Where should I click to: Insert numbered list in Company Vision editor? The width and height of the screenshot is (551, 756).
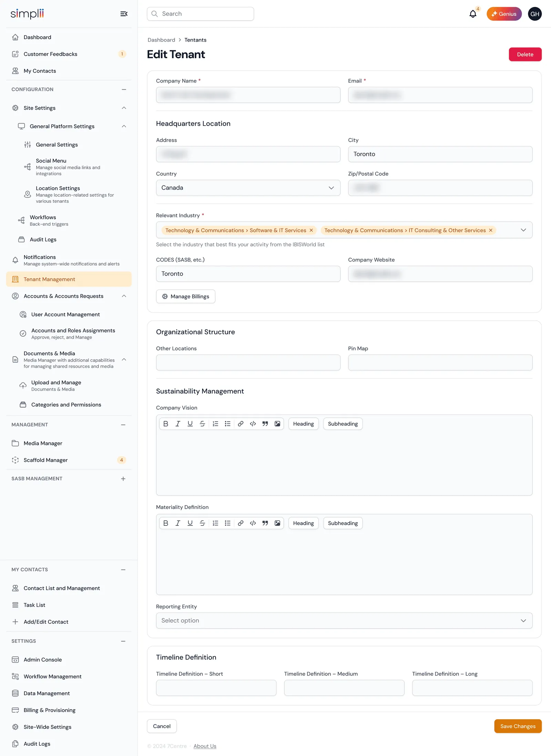point(216,424)
